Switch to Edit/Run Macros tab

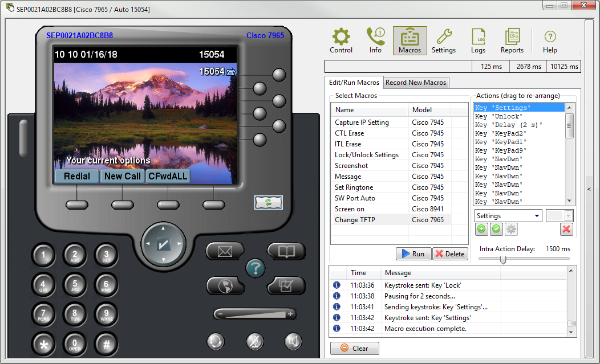click(354, 82)
